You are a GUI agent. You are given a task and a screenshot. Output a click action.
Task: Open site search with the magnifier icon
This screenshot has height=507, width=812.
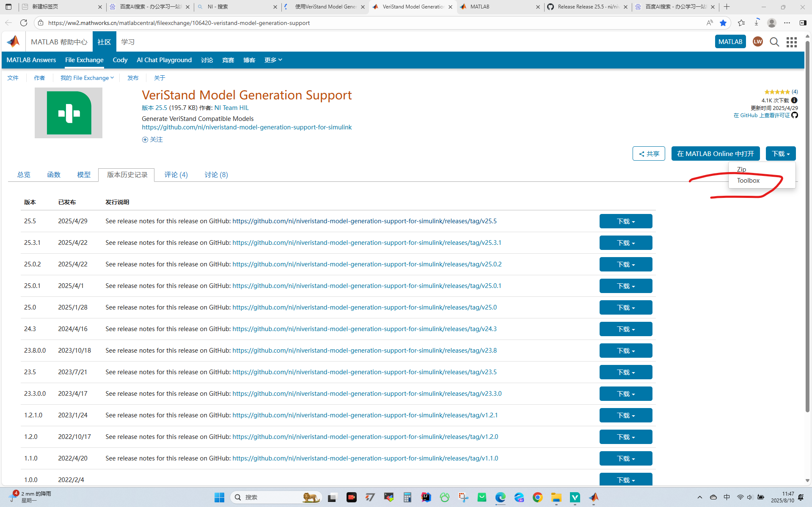click(x=775, y=42)
